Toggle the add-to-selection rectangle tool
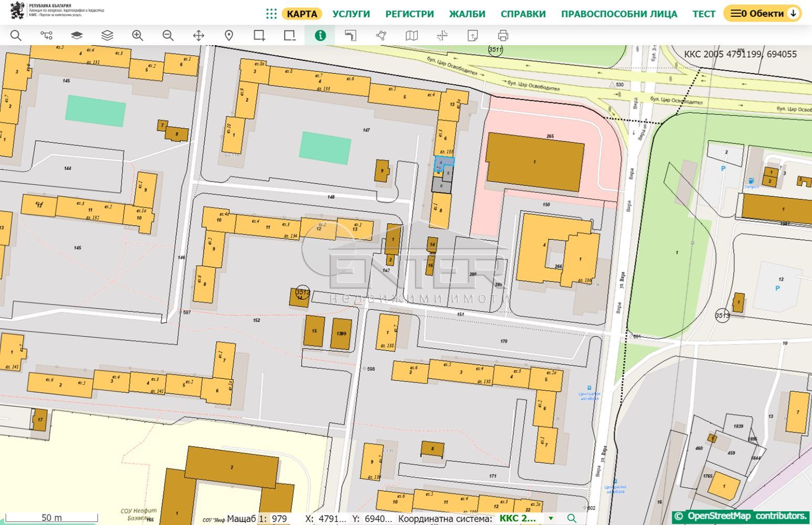Viewport: 812px width, 525px height. [259, 36]
